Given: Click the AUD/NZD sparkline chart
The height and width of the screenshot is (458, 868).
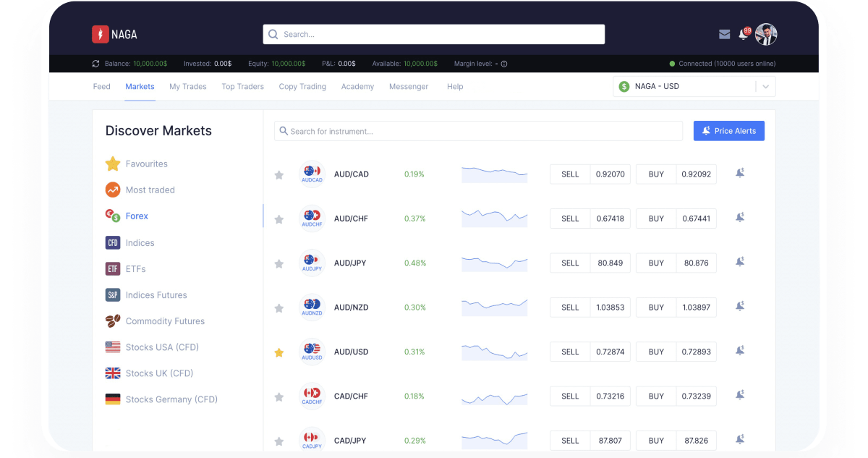Looking at the screenshot, I should tap(494, 307).
